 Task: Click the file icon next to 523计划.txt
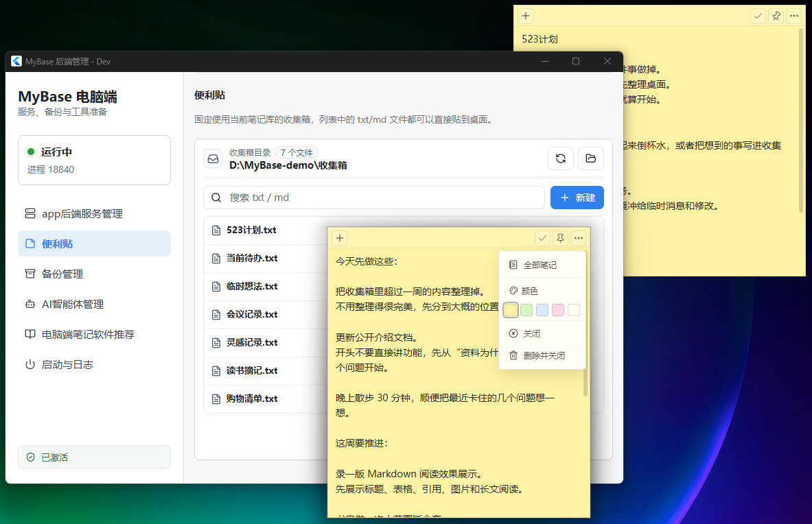[x=216, y=230]
